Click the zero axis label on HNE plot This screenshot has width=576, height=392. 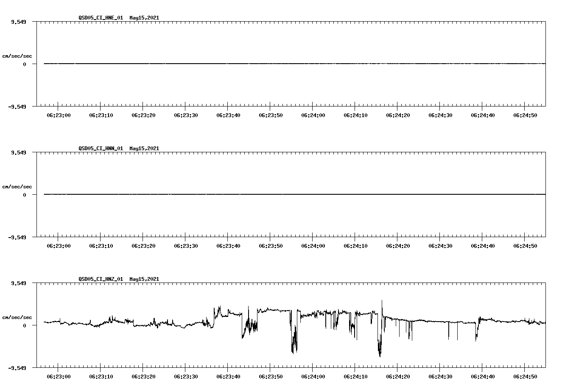point(25,64)
